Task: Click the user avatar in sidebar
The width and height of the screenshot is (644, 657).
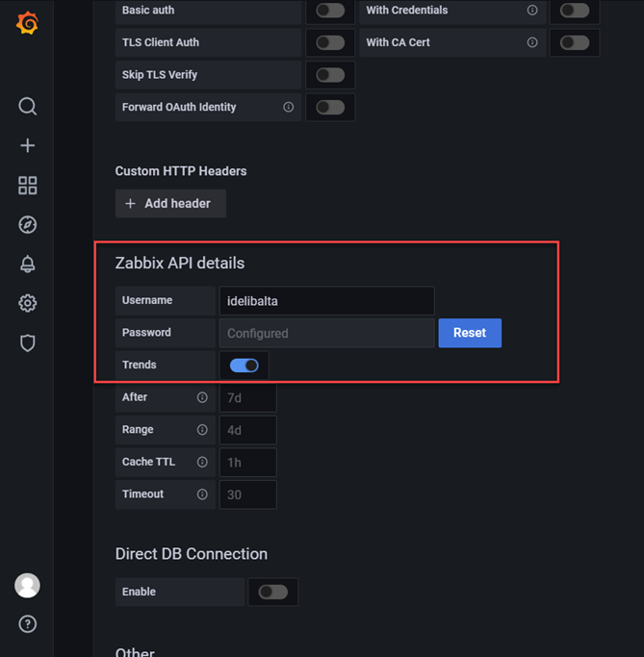Action: click(28, 584)
